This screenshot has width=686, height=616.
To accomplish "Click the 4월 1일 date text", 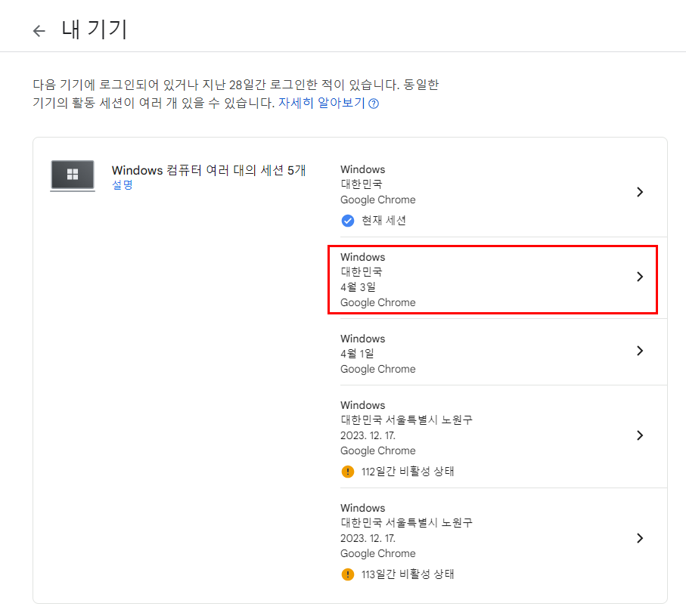I will click(x=358, y=354).
